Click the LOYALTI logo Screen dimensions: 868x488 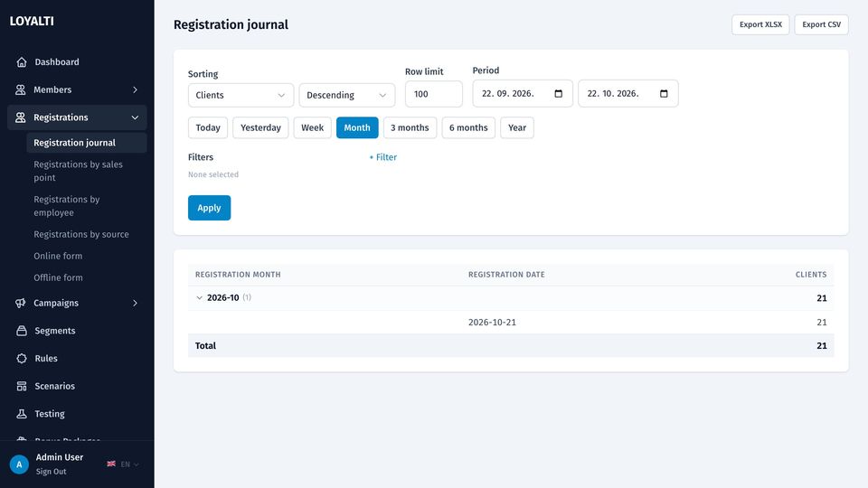tap(32, 21)
